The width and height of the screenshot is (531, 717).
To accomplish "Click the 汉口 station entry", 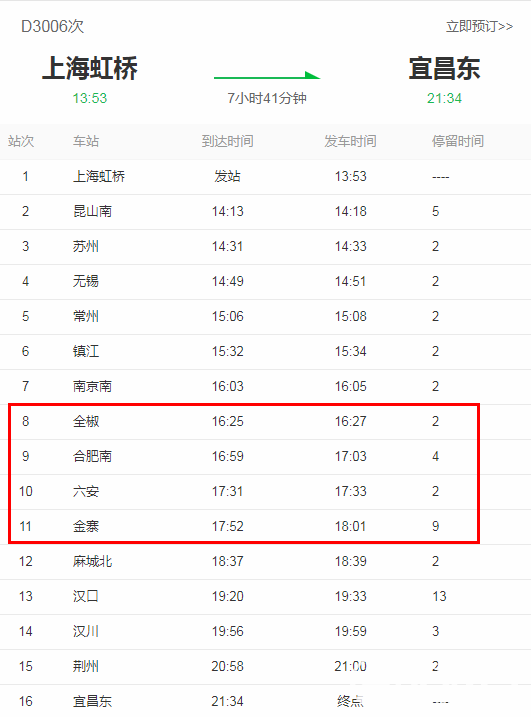I will [86, 596].
